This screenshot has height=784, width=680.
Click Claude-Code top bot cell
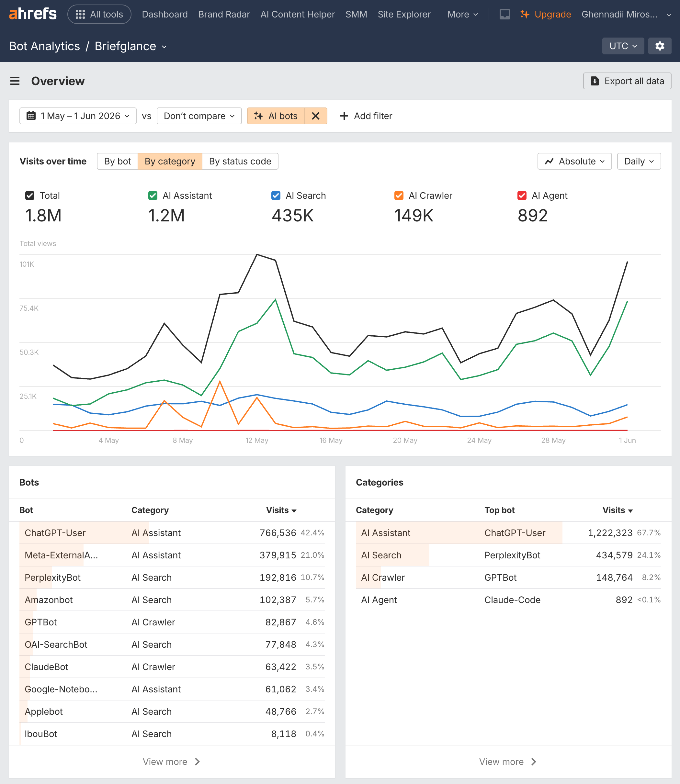click(512, 600)
